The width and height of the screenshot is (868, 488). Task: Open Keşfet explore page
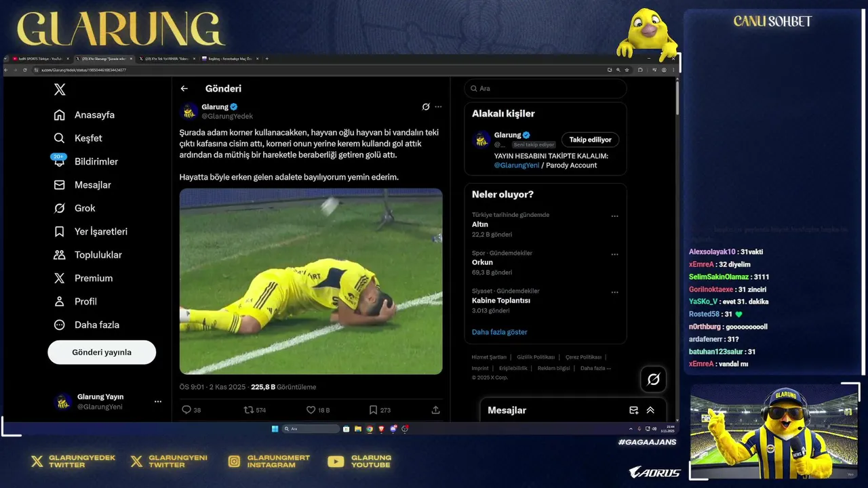pyautogui.click(x=77, y=138)
